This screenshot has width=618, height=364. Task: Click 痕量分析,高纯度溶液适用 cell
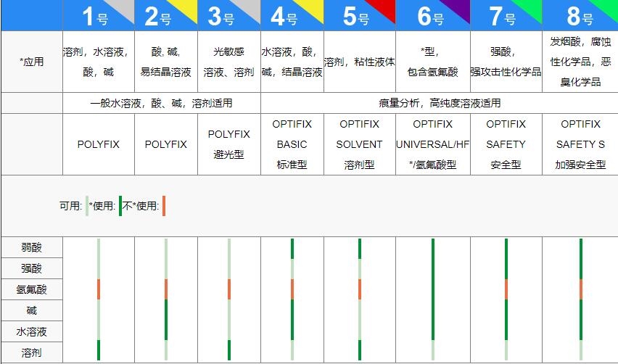440,103
